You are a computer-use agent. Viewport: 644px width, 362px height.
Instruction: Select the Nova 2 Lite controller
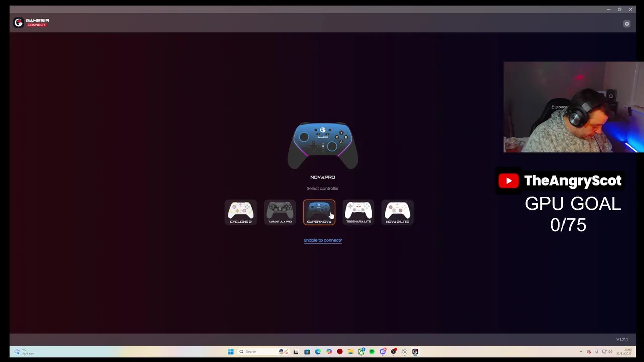click(397, 213)
